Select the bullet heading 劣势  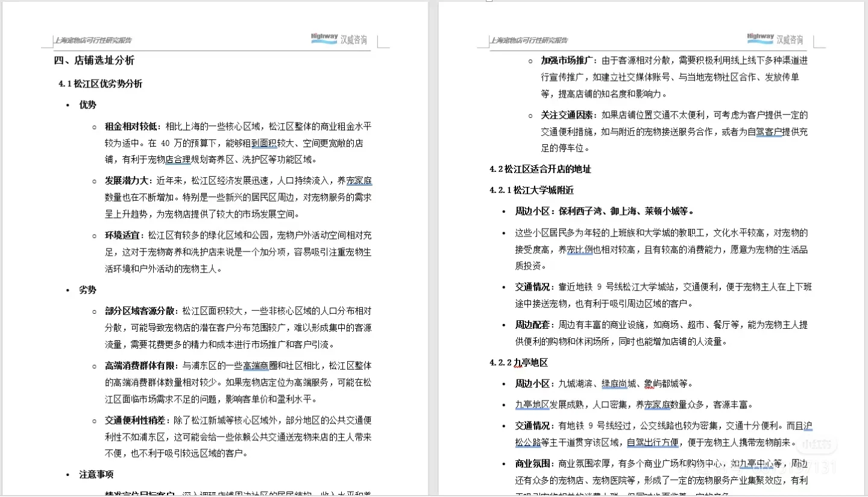pos(88,290)
